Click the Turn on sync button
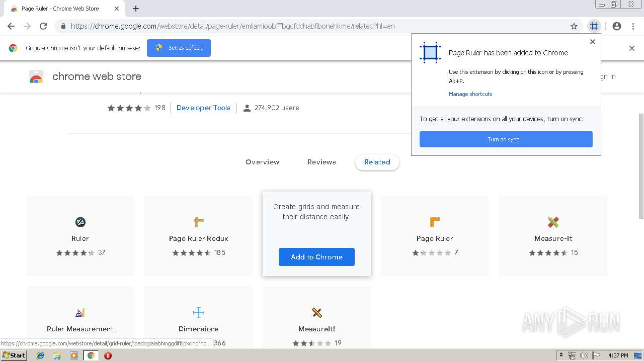 (506, 139)
